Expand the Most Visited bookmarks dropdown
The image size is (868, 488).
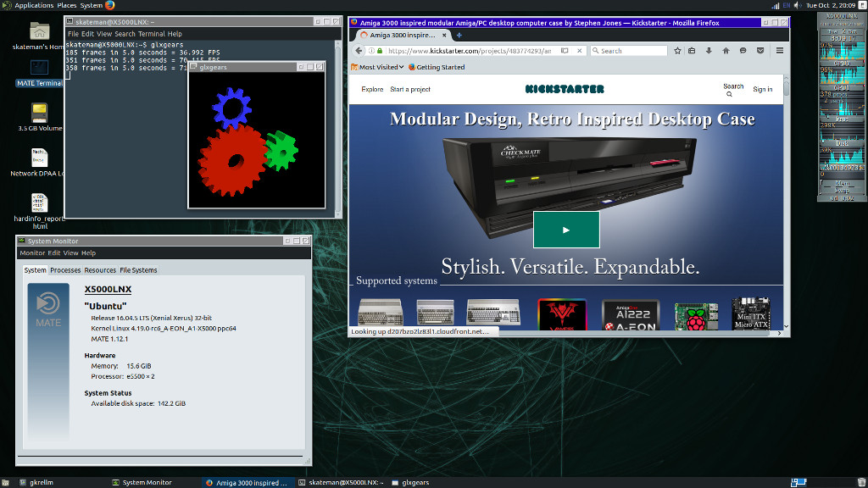(381, 67)
